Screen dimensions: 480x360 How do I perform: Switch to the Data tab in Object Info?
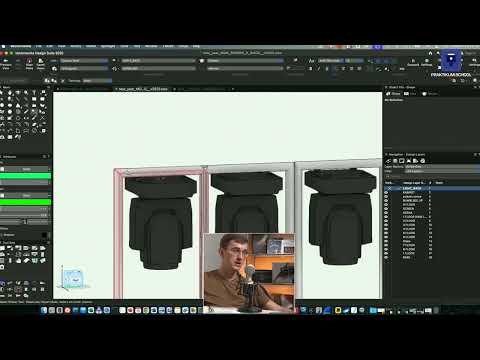click(x=410, y=94)
